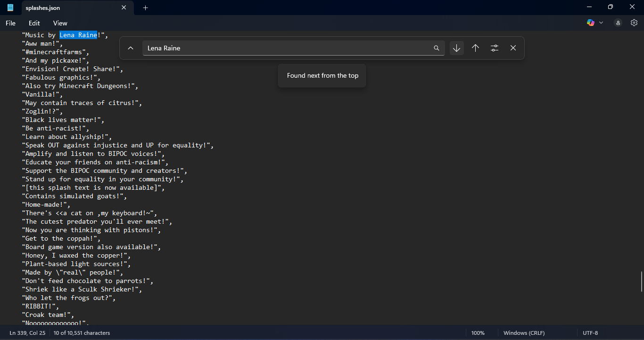The image size is (644, 340).
Task: Open Notepad settings gear
Action: [634, 23]
